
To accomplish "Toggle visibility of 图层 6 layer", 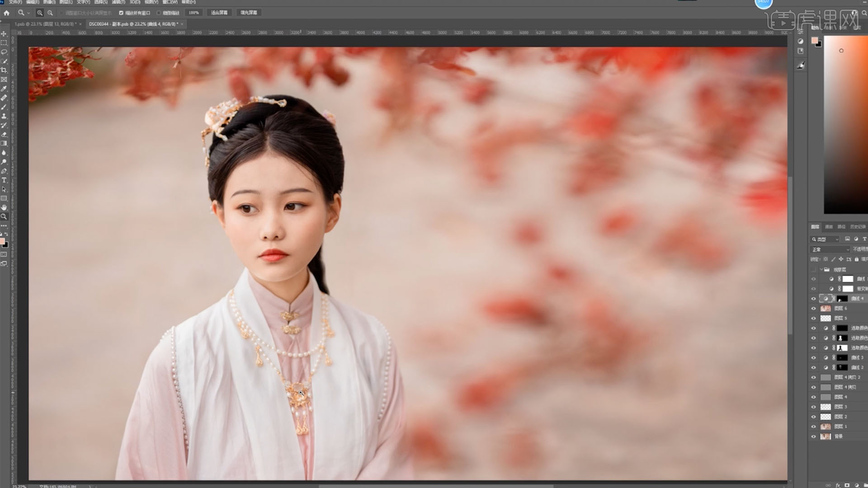I will [813, 308].
